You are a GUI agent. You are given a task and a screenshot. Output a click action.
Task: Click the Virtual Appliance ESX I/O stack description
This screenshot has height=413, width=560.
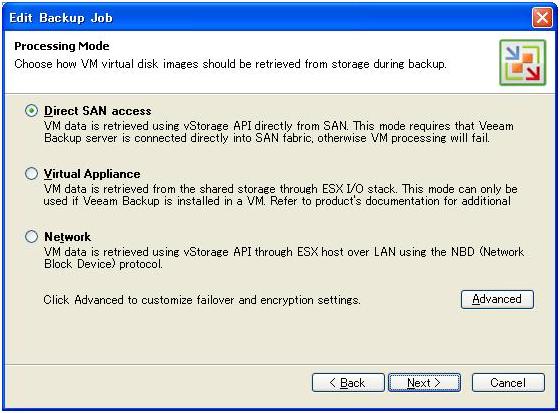(x=280, y=195)
